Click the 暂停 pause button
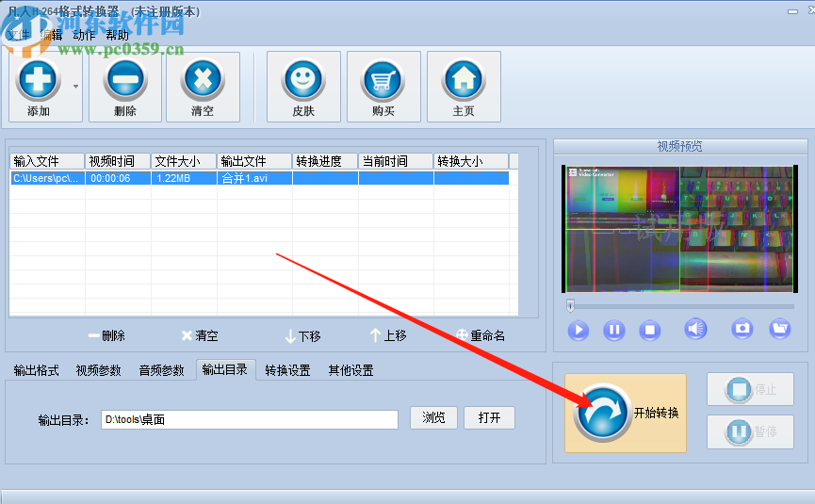Screen dimensions: 815x504 point(750,431)
